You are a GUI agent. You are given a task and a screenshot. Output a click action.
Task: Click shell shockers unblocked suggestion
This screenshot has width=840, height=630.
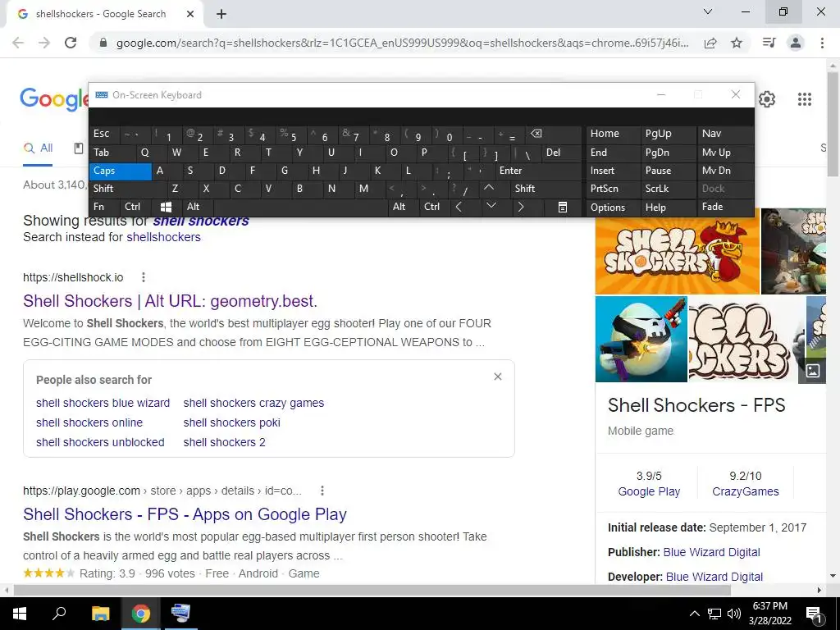[x=100, y=442]
